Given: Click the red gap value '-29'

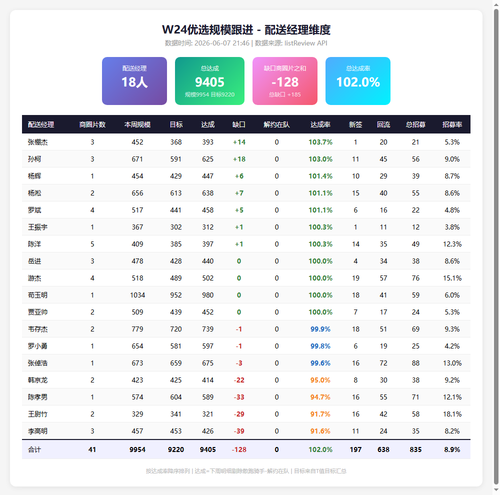Looking at the screenshot, I should 239,414.
